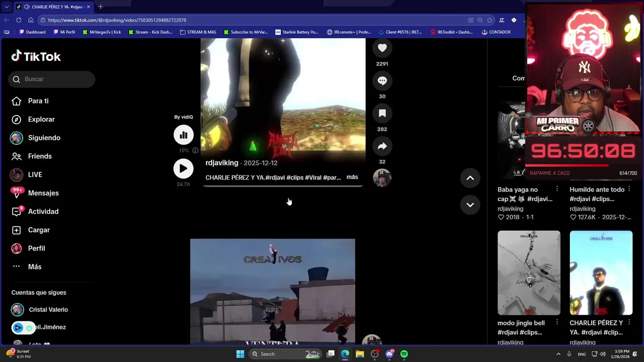Open CHARLIE PÉREZ Y YA thumbnail in sidebar
Viewport: 644px width, 362px height.
[x=601, y=273]
